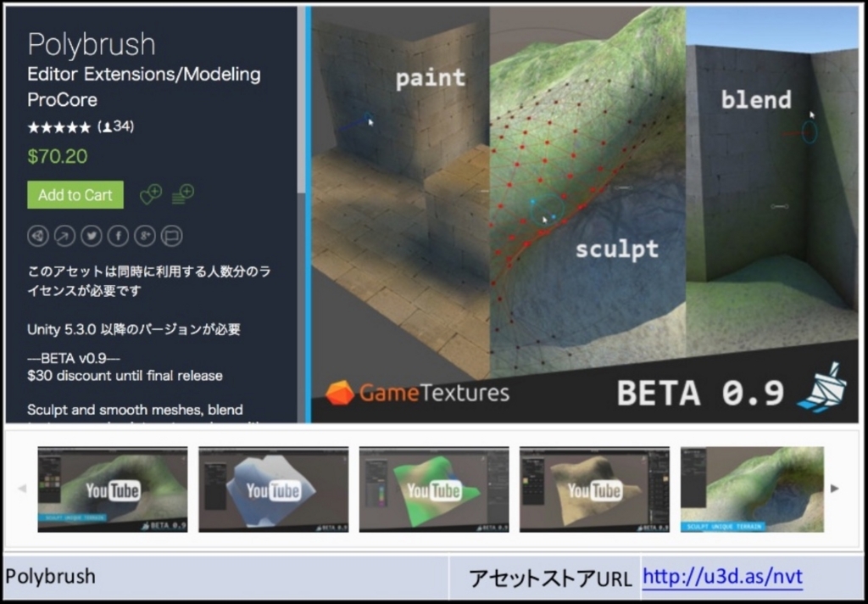Play fourth YouTube thumbnail with tan mesh
Viewport: 868px width, 604px height.
(x=594, y=489)
